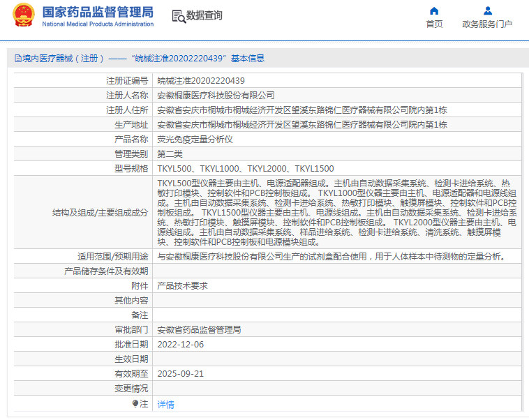Click the product name 荧光免疫定量分析仪
The height and width of the screenshot is (420, 529).
190,139
